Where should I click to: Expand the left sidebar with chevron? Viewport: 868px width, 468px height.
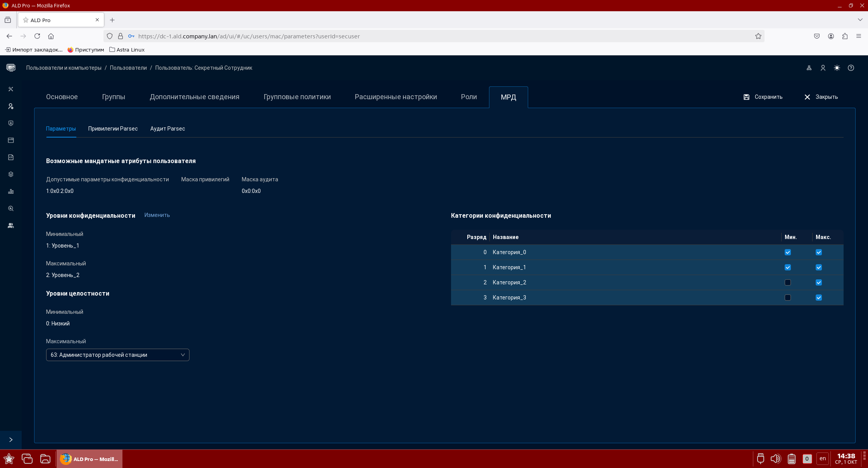point(11,440)
